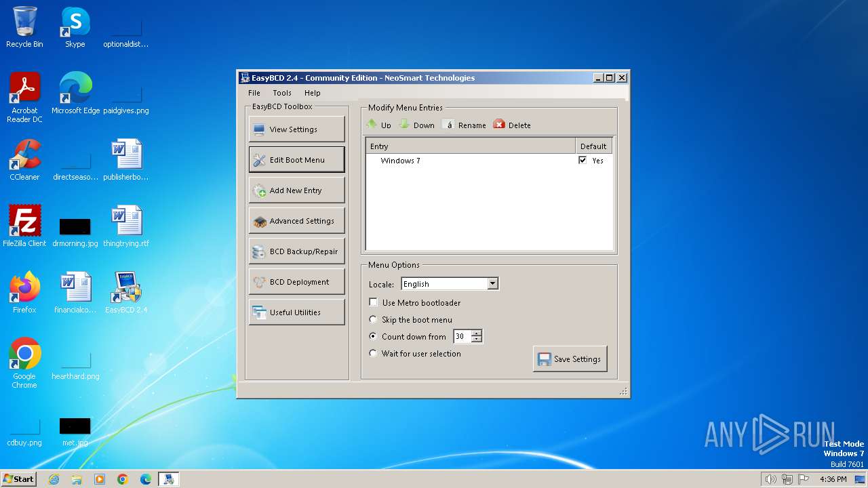Screen dimensions: 868x488
Task: Select Wait for user selection option
Action: pos(373,353)
